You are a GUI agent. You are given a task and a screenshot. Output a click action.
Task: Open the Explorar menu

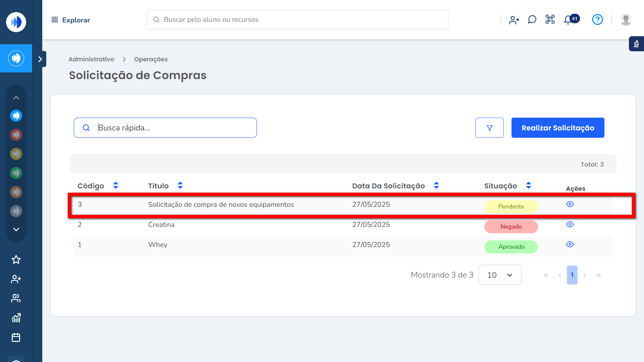(71, 20)
